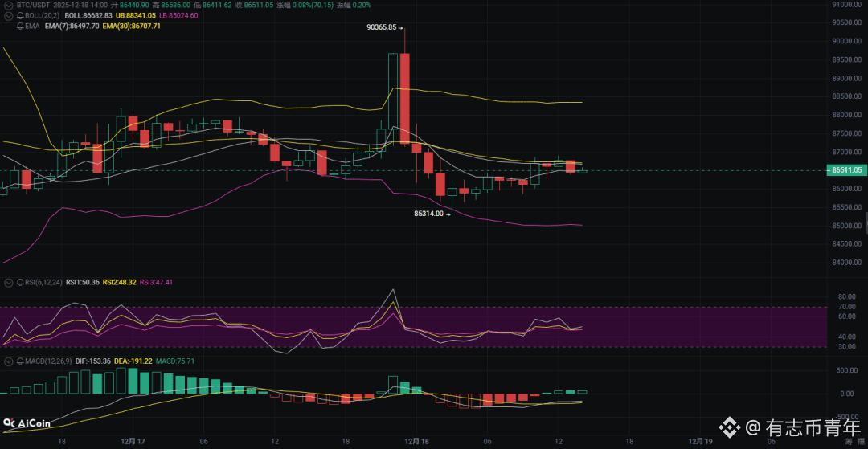This screenshot has width=868, height=449.
Task: Open RSI(6,12,24) indicator settings label
Action: click(43, 283)
